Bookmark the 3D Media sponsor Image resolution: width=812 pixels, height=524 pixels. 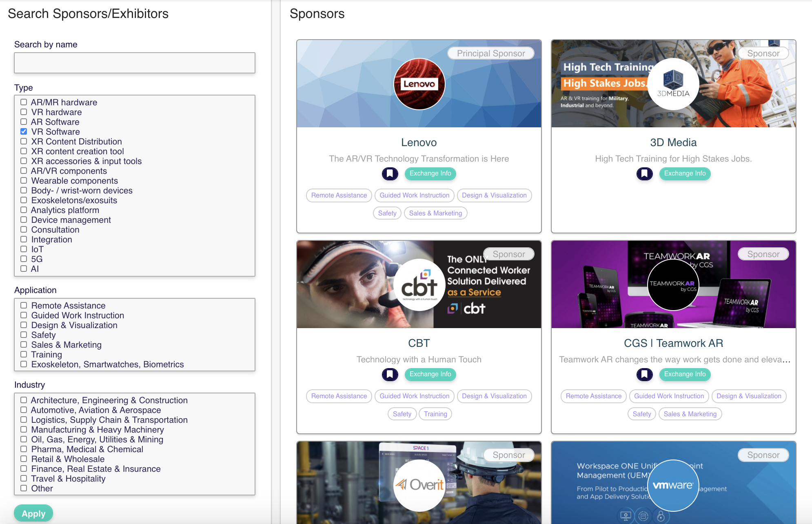(x=644, y=173)
